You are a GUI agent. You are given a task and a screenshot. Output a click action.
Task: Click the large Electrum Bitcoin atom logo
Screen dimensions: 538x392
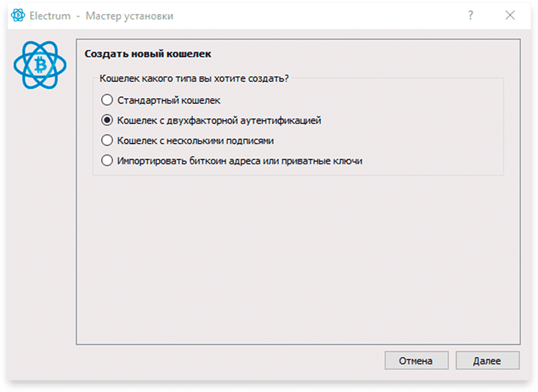pos(40,65)
